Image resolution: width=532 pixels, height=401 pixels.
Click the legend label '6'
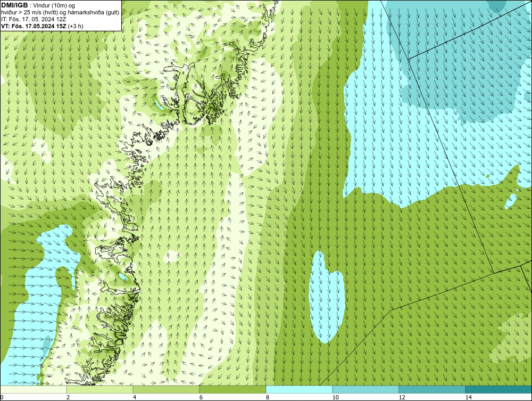[201, 397]
